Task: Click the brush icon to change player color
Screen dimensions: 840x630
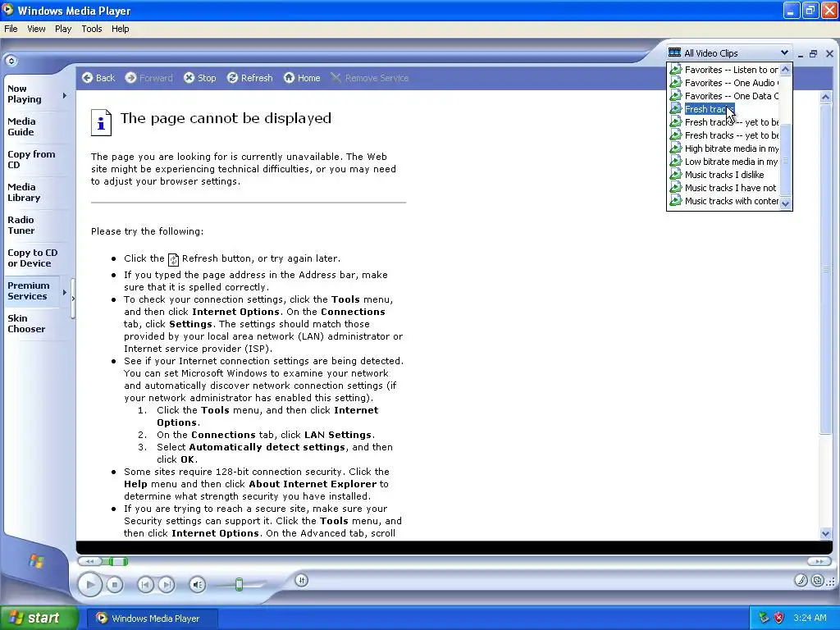Action: (x=801, y=580)
